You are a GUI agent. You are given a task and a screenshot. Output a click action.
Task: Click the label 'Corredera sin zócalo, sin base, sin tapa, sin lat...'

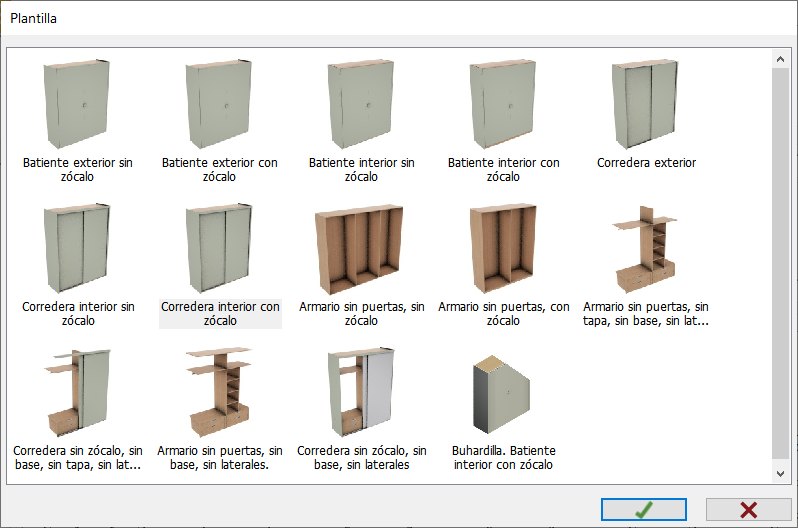pos(78,458)
